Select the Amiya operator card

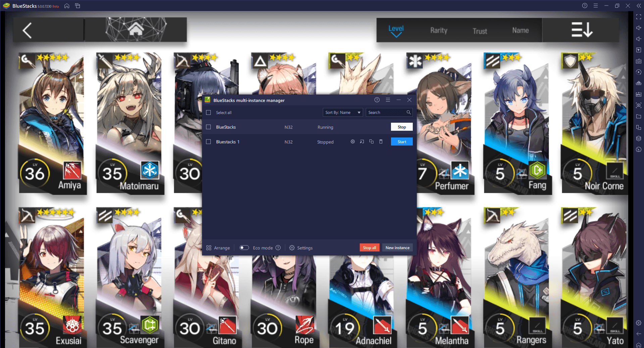pos(52,123)
